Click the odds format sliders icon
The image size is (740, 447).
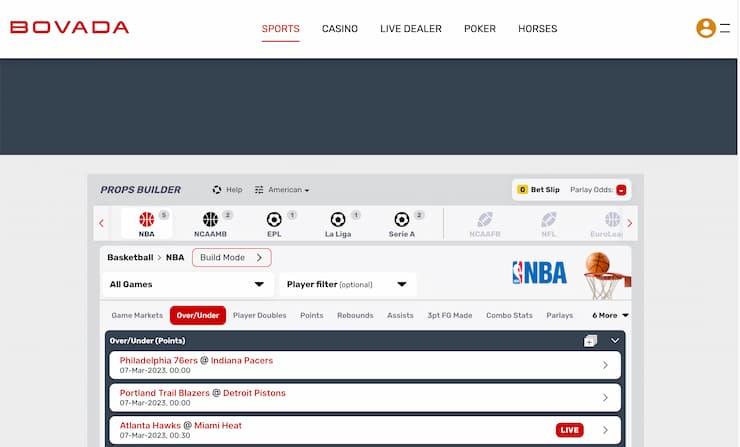pos(259,190)
